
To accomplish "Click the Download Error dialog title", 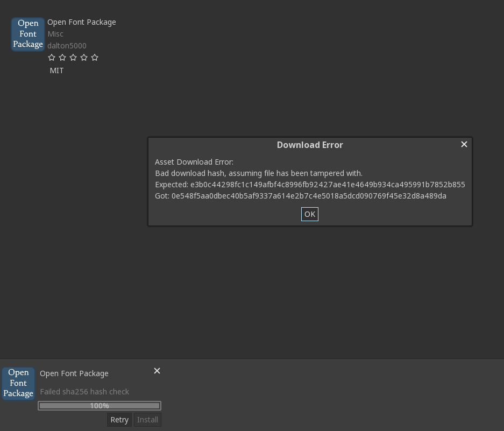I will 309,145.
